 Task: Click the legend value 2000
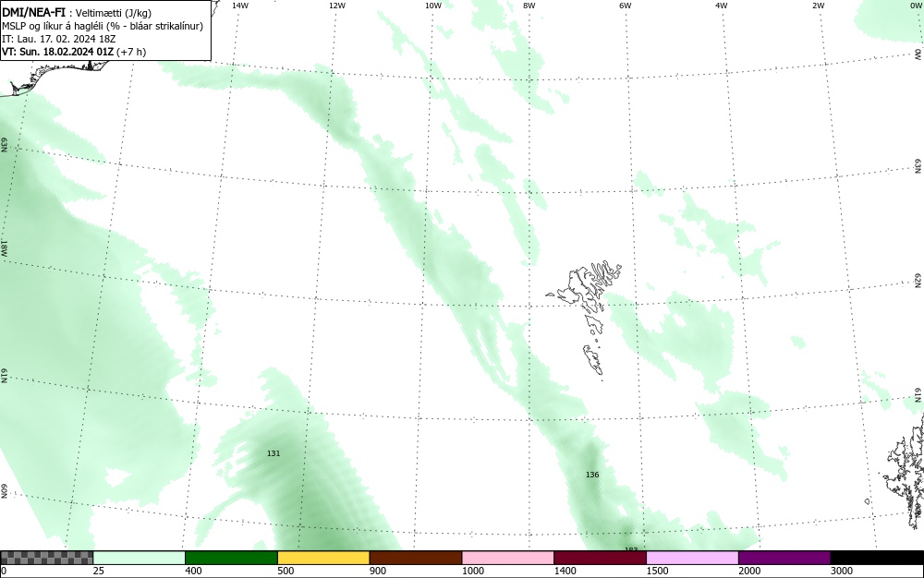[749, 571]
